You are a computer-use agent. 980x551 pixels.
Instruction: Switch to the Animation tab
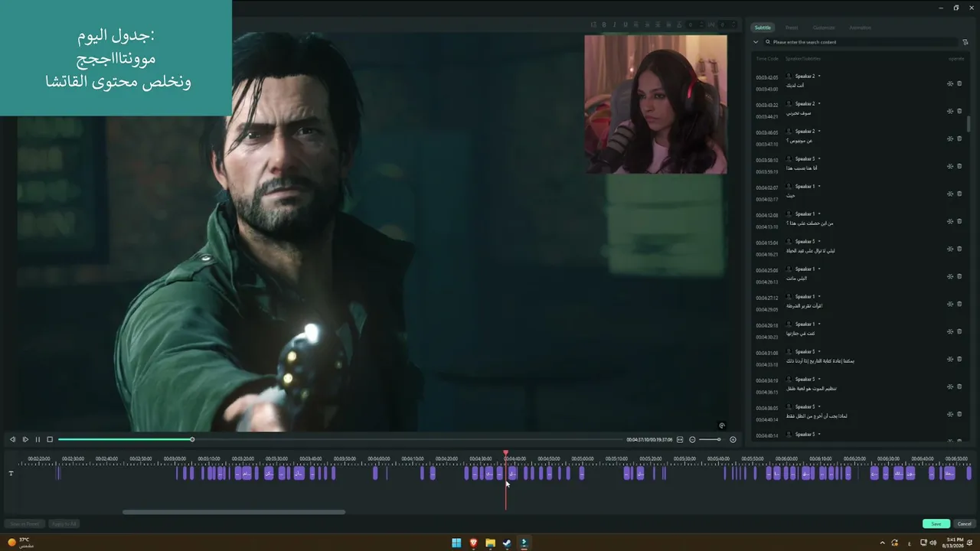coord(860,28)
